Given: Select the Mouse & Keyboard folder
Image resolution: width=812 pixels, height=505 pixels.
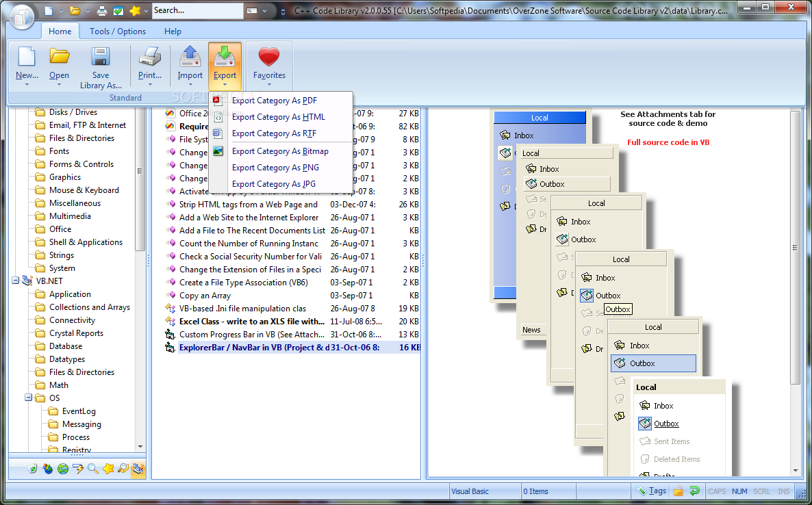Looking at the screenshot, I should click(84, 190).
